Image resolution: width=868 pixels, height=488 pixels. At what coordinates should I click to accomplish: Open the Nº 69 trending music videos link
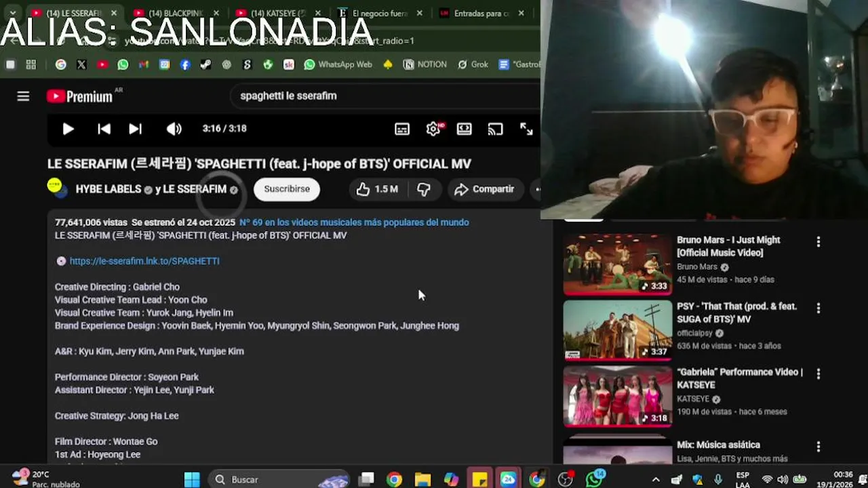tap(354, 222)
